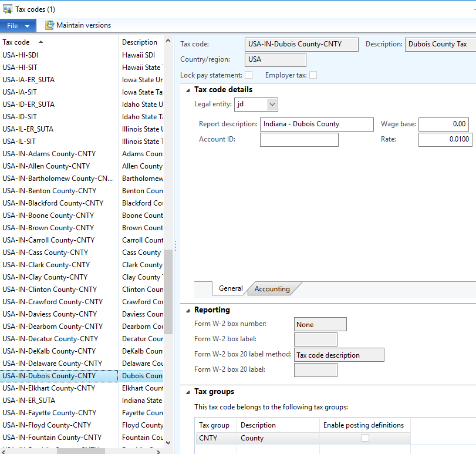Select USA-IA-SIT tax code
The height and width of the screenshot is (454, 476).
tap(20, 92)
